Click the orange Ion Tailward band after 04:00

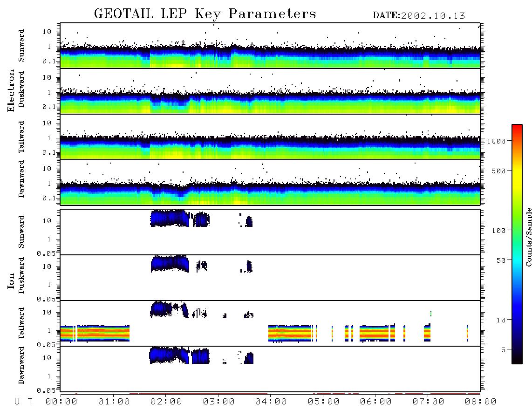tap(290, 333)
